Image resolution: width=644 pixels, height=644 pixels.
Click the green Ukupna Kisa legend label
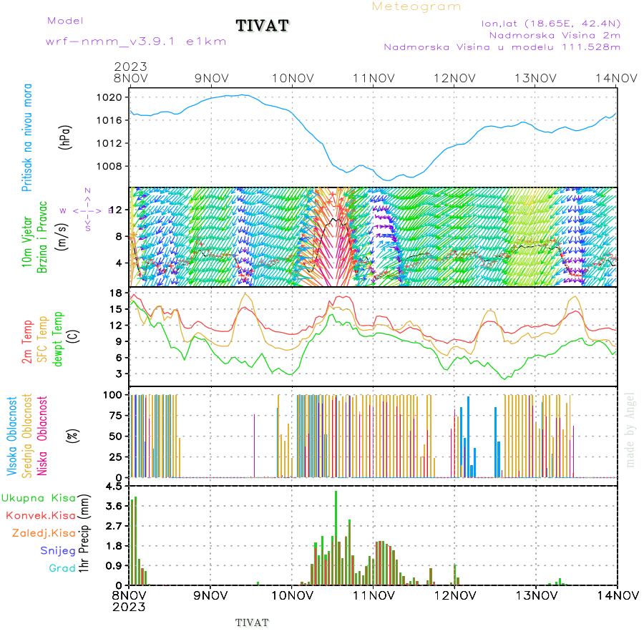click(39, 498)
